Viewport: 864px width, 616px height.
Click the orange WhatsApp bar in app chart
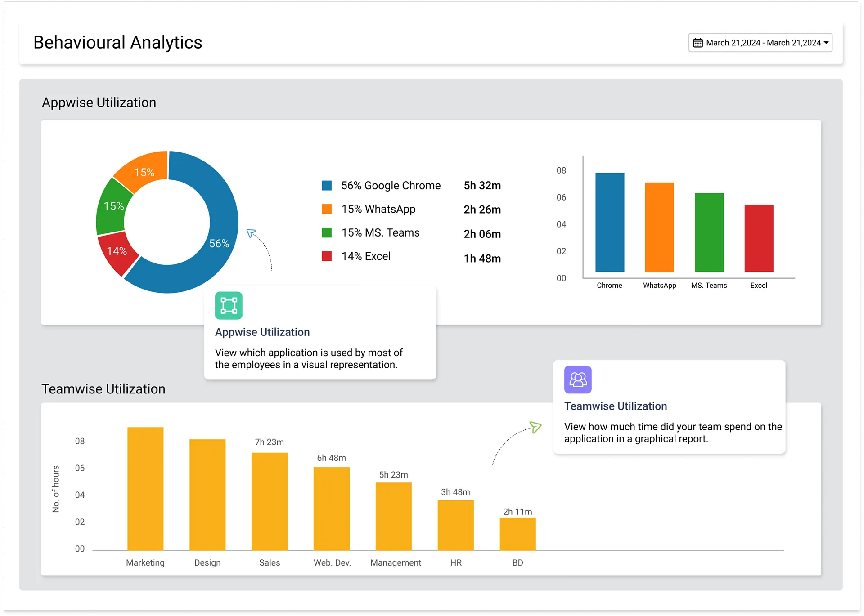pos(659,227)
